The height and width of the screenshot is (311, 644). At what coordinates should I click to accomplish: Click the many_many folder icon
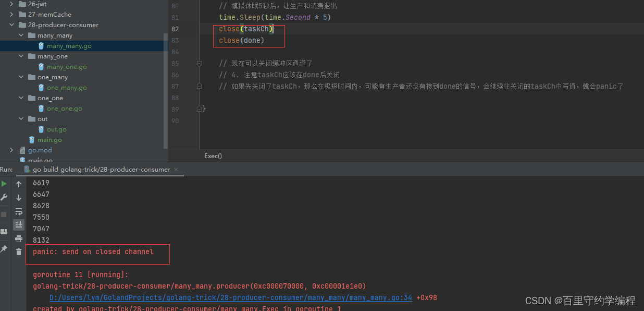[x=31, y=35]
